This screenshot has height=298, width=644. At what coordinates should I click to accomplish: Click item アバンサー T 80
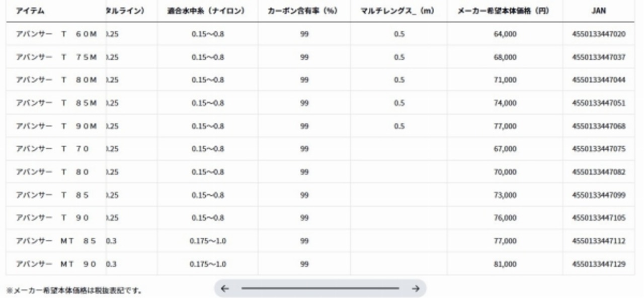52,172
